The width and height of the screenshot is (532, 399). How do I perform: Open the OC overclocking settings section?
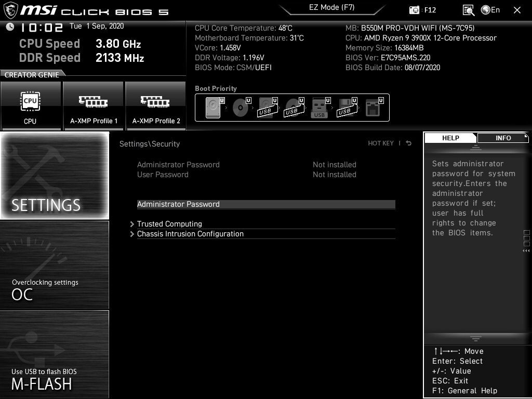(x=55, y=265)
